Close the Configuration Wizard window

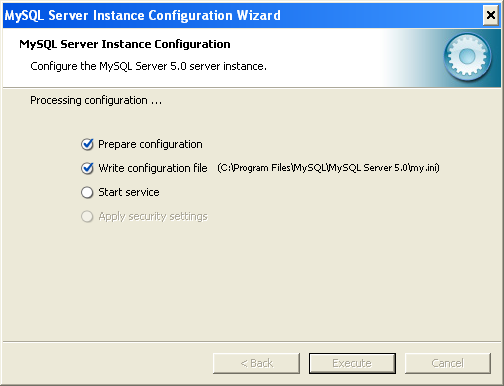[491, 15]
